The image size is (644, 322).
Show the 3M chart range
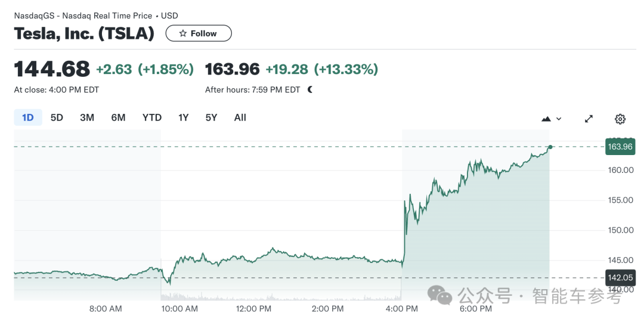click(x=87, y=117)
